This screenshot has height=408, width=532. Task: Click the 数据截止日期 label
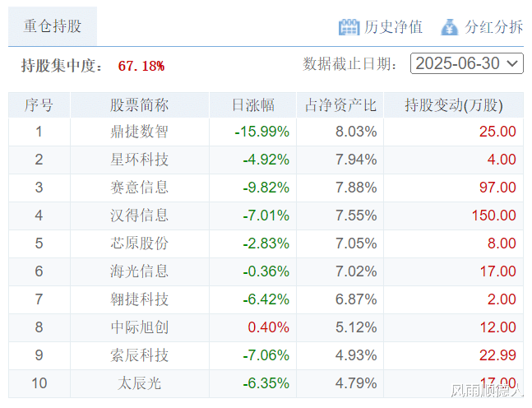[349, 64]
